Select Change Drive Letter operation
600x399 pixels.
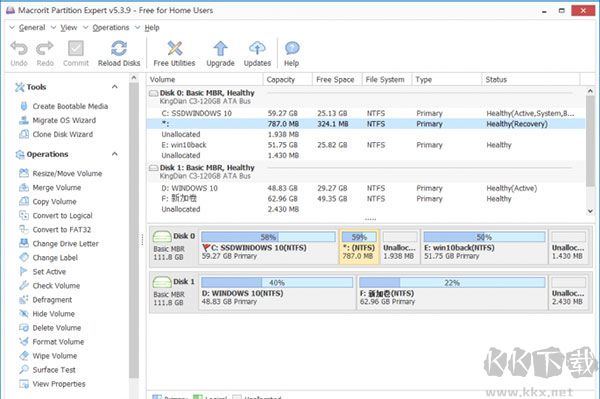click(x=59, y=244)
